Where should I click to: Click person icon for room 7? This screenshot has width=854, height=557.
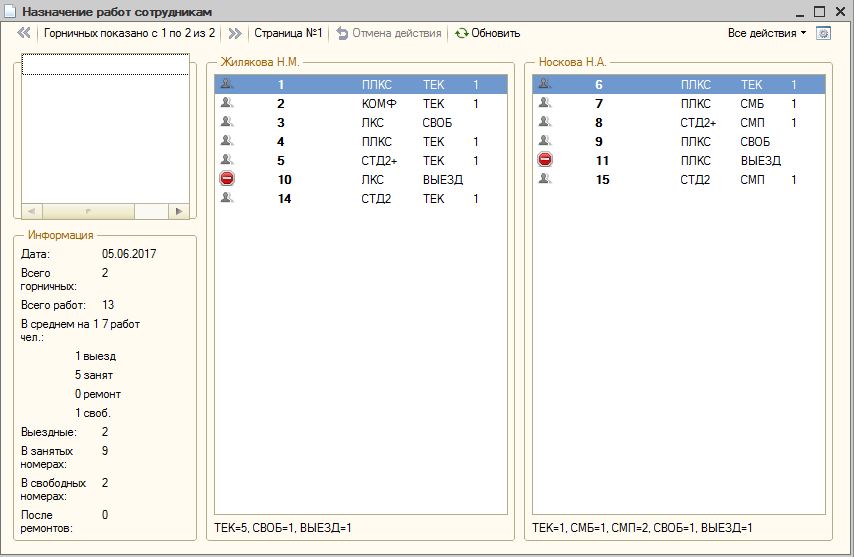545,103
